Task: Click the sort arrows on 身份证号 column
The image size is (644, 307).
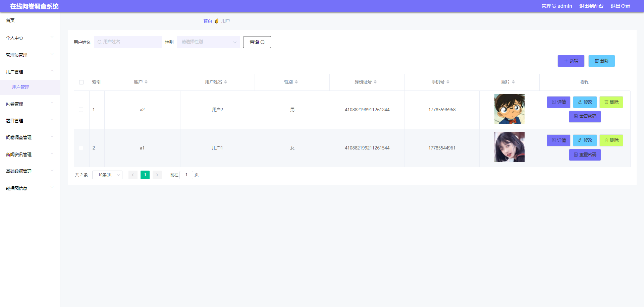Action: click(x=375, y=82)
